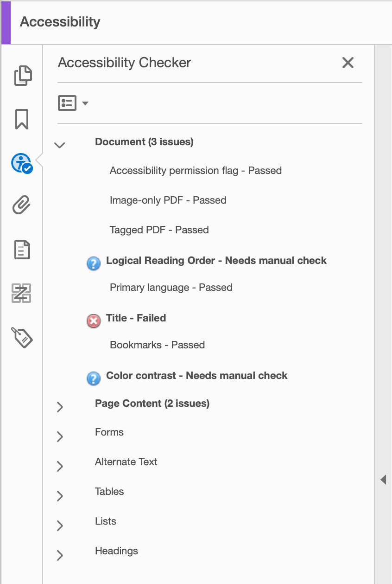
Task: Select the Title - Failed result
Action: (x=136, y=318)
